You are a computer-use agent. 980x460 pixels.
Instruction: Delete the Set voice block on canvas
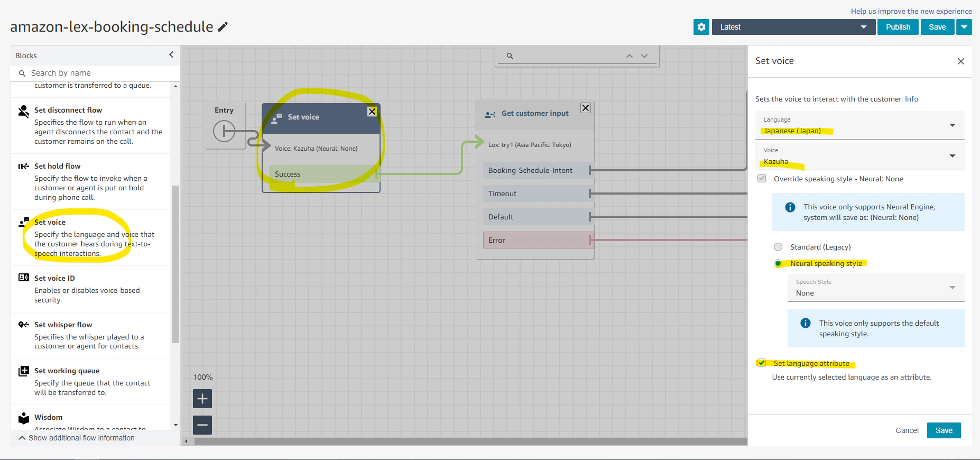pos(372,112)
